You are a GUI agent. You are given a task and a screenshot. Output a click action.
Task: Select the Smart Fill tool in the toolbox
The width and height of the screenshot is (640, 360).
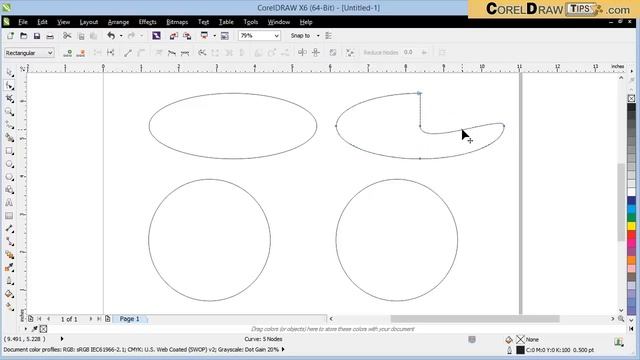[9, 138]
